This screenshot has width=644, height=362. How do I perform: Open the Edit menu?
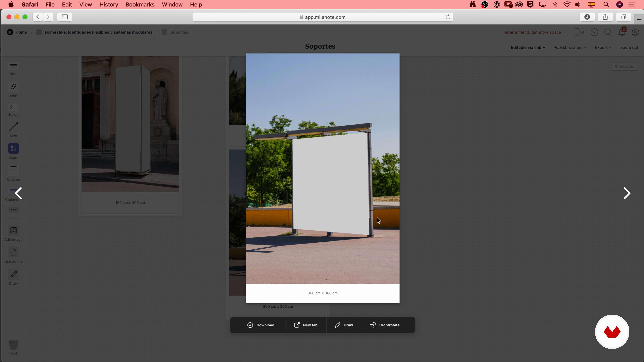tap(67, 5)
